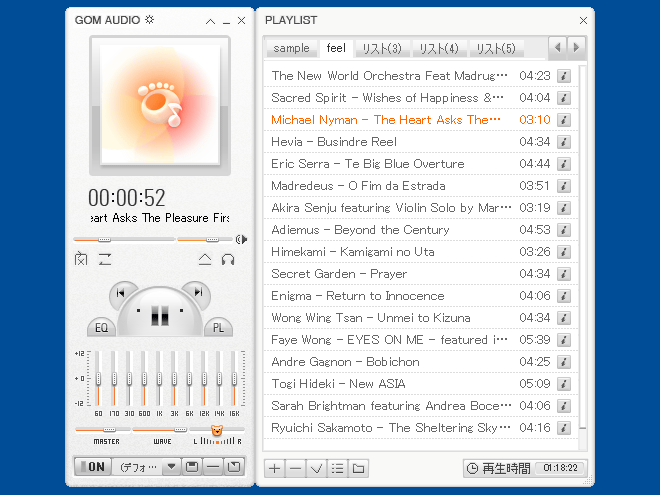Image resolution: width=660 pixels, height=495 pixels.
Task: Remove track with the minus button
Action: [x=295, y=468]
